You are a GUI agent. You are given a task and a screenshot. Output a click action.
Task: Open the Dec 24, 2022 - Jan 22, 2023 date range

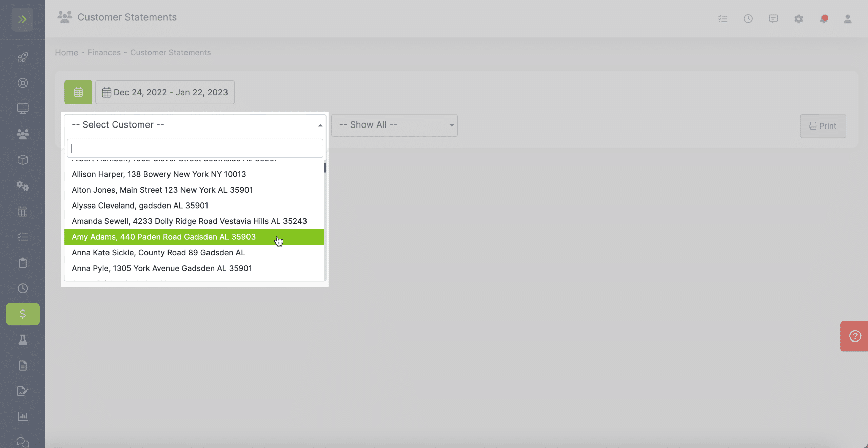(x=165, y=92)
